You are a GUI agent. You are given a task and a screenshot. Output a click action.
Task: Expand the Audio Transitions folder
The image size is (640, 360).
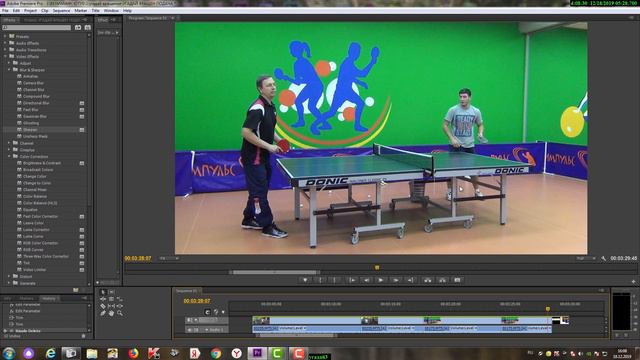(x=5, y=50)
